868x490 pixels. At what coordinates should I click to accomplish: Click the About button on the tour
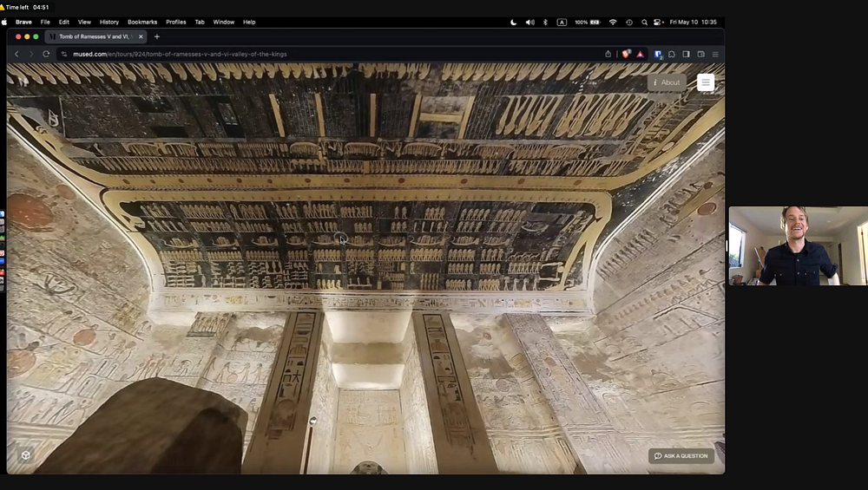pyautogui.click(x=667, y=82)
